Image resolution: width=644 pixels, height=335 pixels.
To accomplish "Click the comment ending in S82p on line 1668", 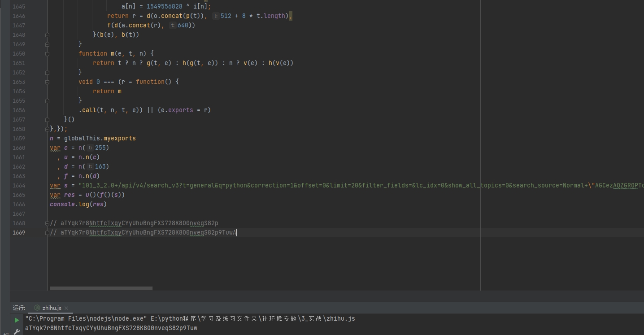I will (x=134, y=223).
